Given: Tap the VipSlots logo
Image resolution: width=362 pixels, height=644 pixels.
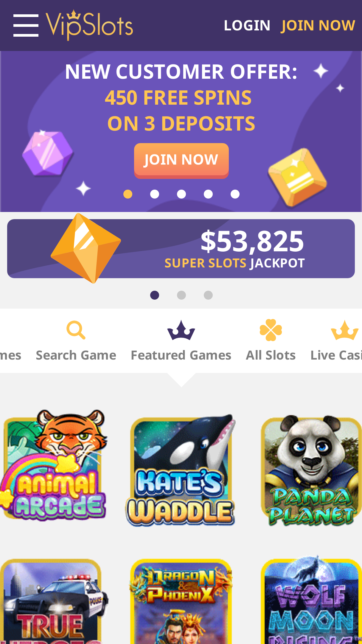Looking at the screenshot, I should [x=89, y=25].
